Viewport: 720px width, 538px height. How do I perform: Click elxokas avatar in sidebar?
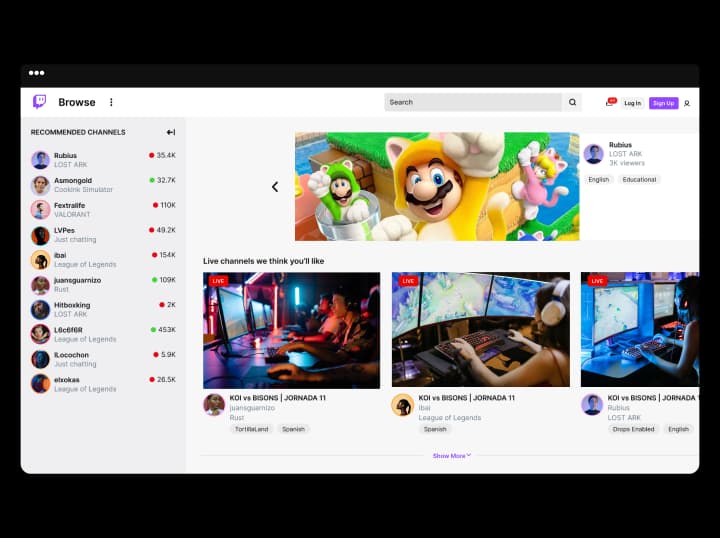click(x=40, y=384)
